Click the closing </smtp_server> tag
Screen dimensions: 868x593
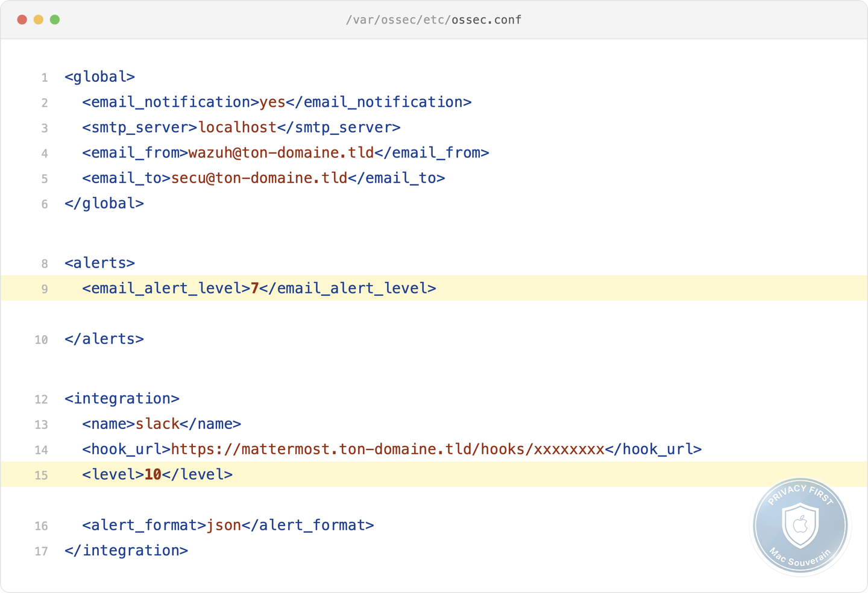[339, 128]
